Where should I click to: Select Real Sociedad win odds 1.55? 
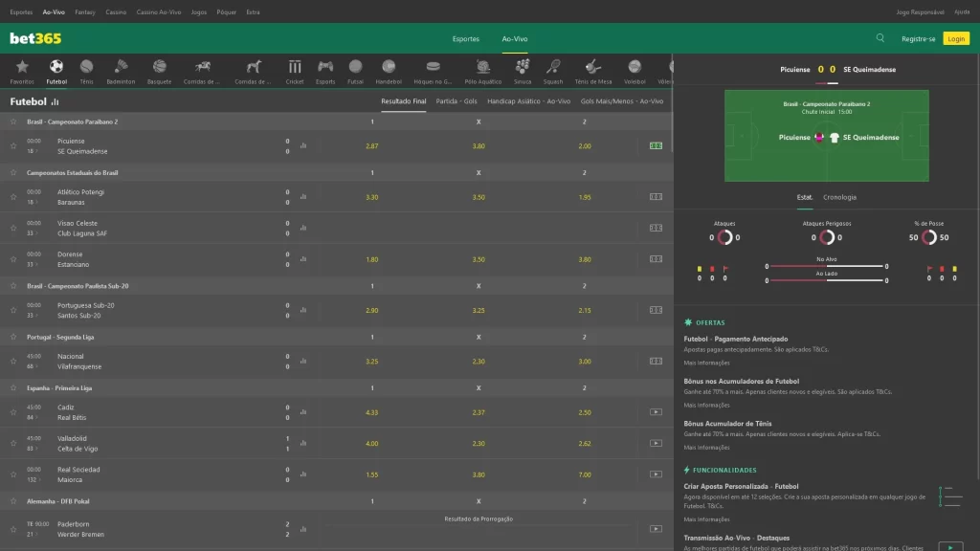point(372,474)
